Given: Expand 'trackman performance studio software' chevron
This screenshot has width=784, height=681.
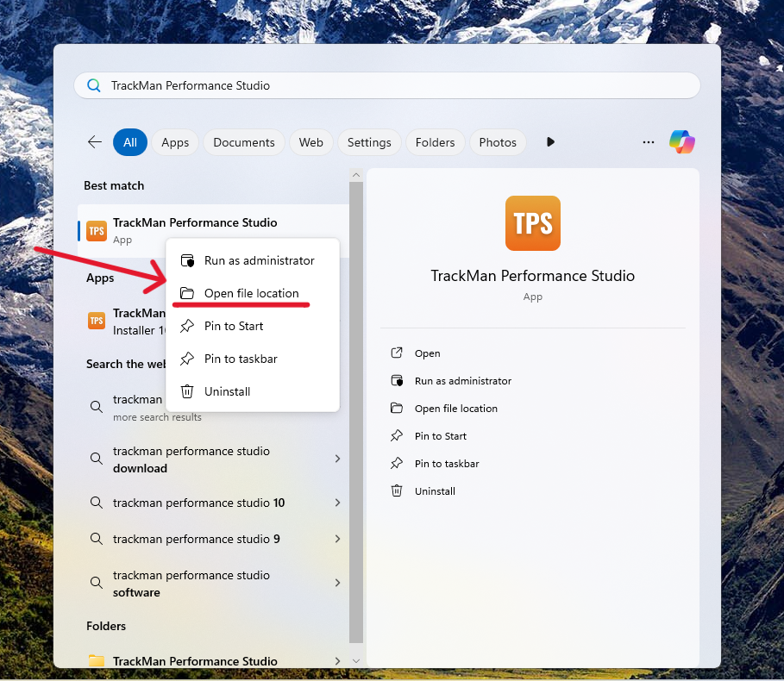Looking at the screenshot, I should 337,583.
